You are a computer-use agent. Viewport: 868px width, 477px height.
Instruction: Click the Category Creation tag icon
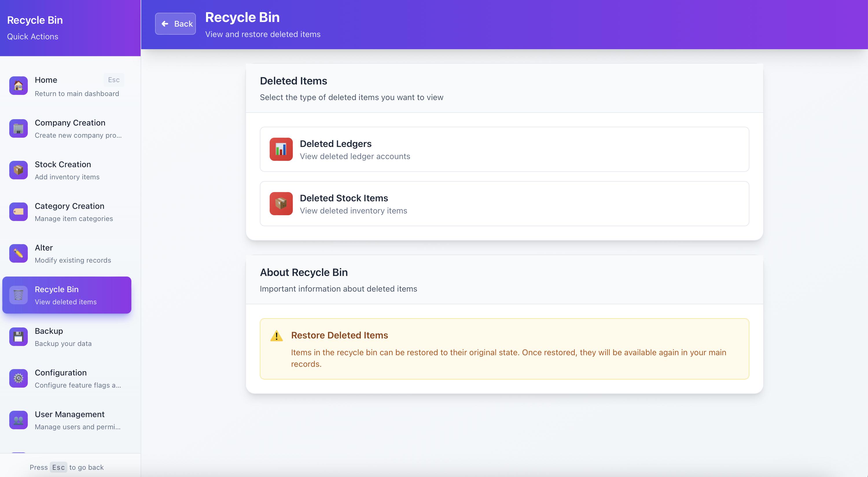click(x=18, y=211)
